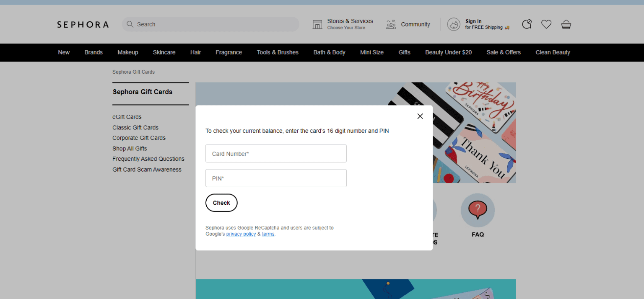
Task: Select Skincare in the navigation bar
Action: point(164,52)
